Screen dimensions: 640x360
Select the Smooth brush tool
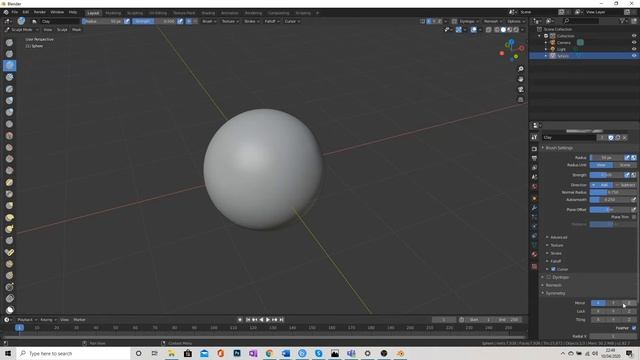(x=9, y=136)
